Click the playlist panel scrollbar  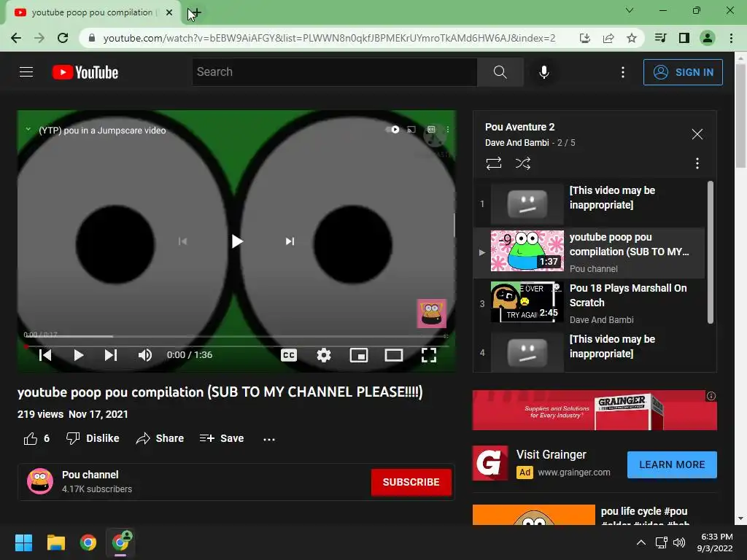tap(711, 252)
